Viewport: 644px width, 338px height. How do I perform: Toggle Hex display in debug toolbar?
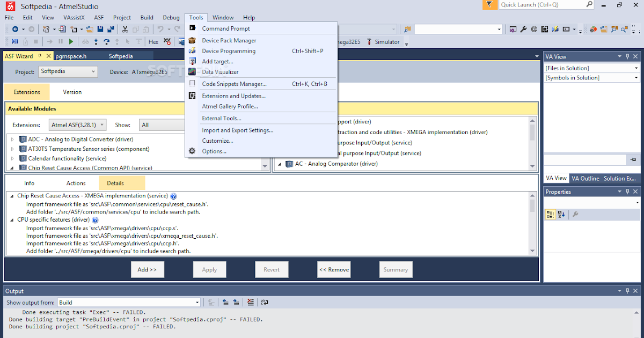153,42
